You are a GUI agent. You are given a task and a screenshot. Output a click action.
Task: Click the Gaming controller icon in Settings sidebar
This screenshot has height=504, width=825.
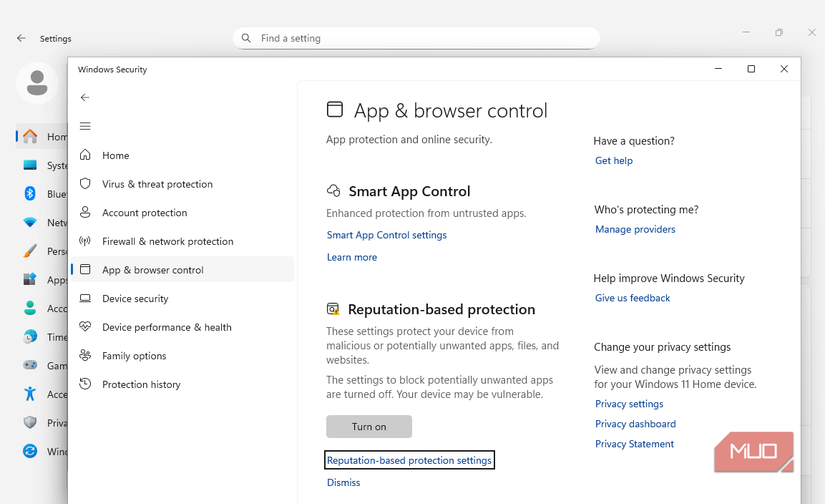pos(30,365)
